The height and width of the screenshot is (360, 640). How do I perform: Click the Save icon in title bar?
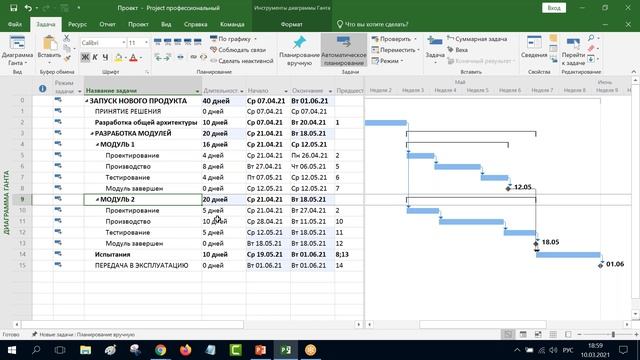[13, 8]
